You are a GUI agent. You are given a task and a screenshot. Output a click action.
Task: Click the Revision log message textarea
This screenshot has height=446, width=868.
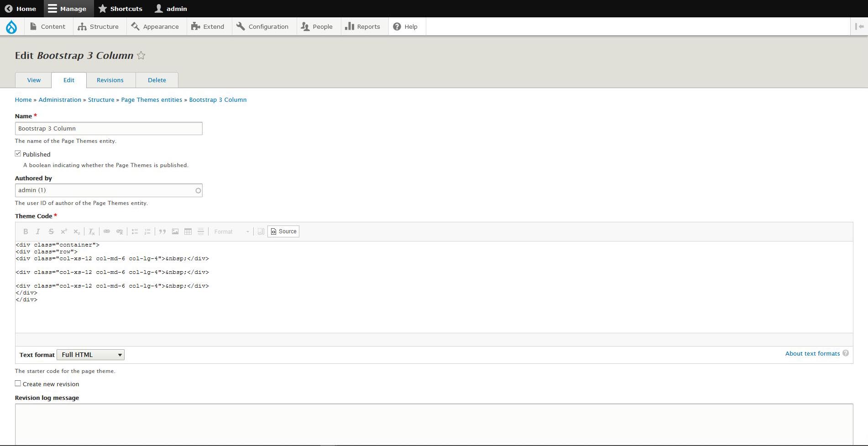point(434,424)
